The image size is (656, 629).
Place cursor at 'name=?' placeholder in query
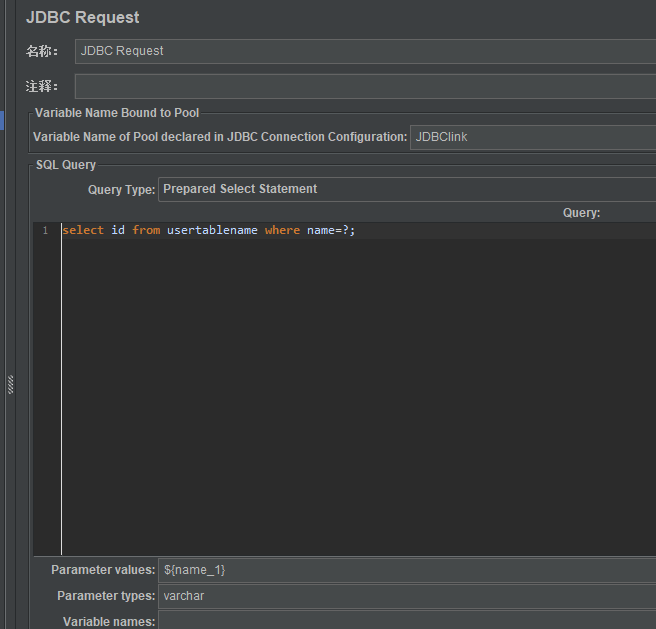coord(328,231)
